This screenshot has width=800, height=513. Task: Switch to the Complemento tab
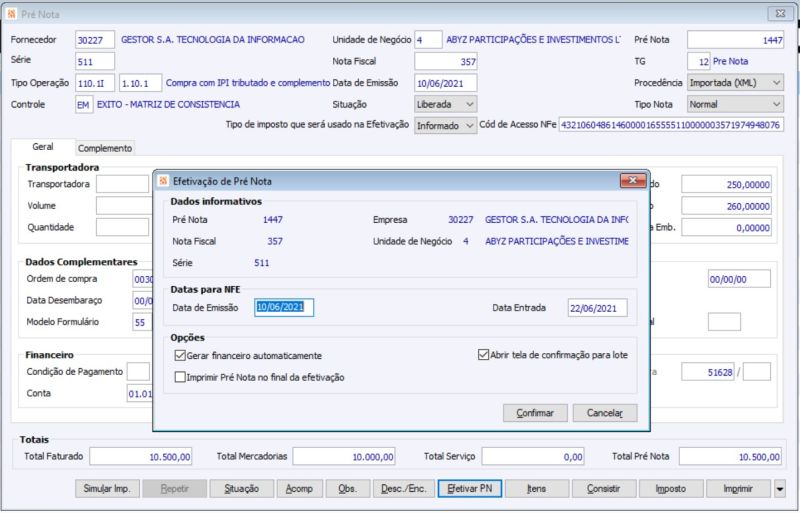(105, 148)
